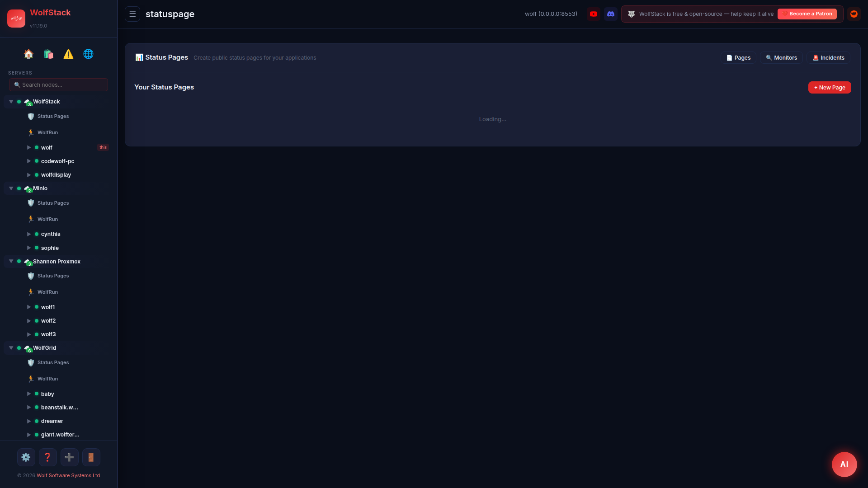Image resolution: width=868 pixels, height=488 pixels.
Task: Switch to the Monitors tab
Action: point(781,58)
